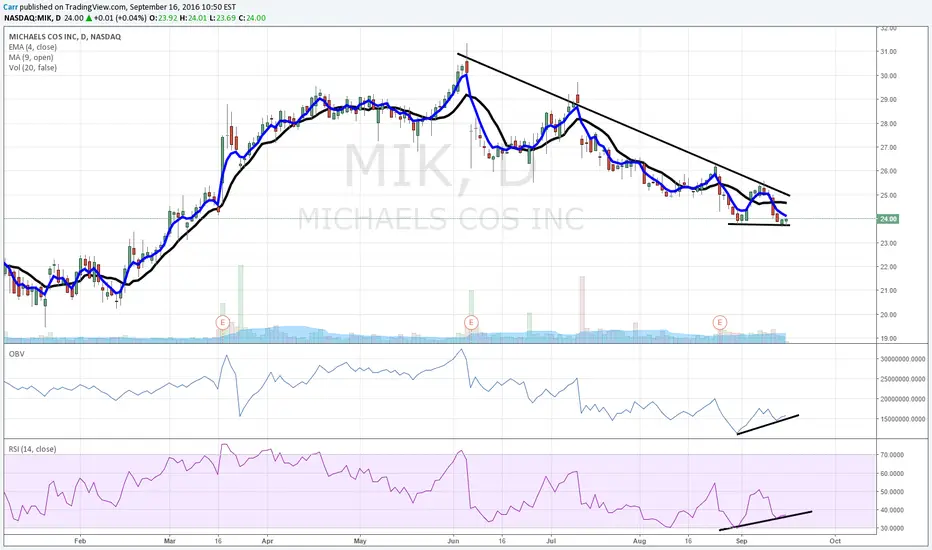Click the 29.00 price axis label

(x=888, y=100)
